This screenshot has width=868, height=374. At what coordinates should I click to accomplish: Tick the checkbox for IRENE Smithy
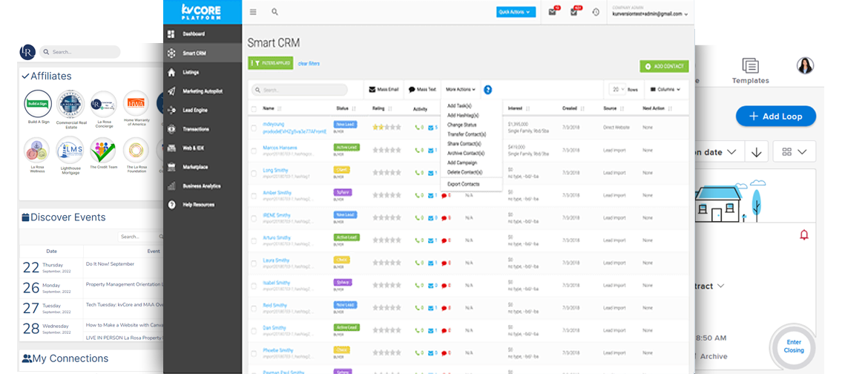pyautogui.click(x=254, y=219)
